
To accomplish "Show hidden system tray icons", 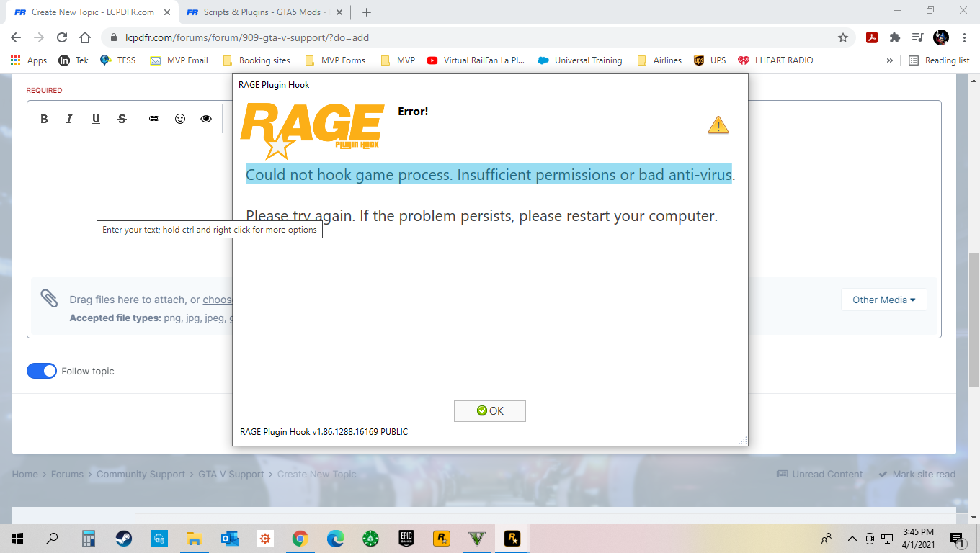I will pyautogui.click(x=852, y=538).
